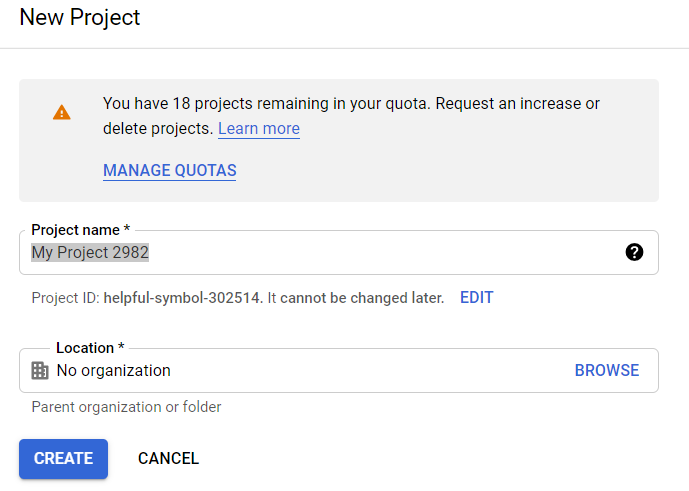Image resolution: width=689 pixels, height=491 pixels.
Task: Click the 'Project name *' field label
Action: point(81,230)
